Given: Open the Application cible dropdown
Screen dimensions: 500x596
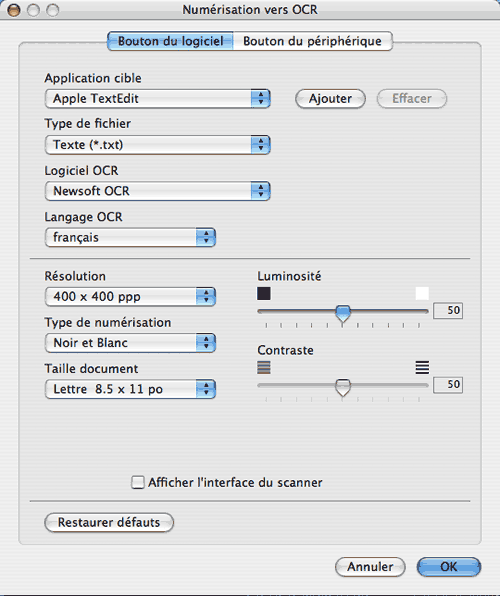Looking at the screenshot, I should pos(157,99).
